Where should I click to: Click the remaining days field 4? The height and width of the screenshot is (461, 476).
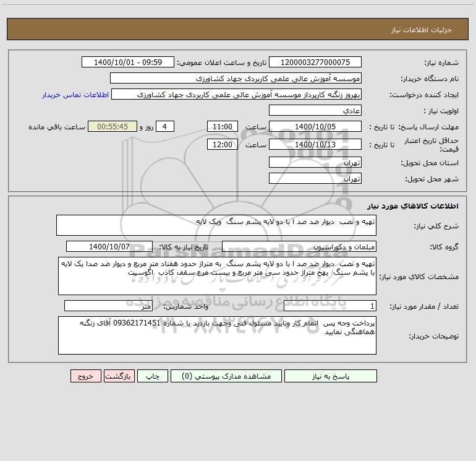(165, 126)
